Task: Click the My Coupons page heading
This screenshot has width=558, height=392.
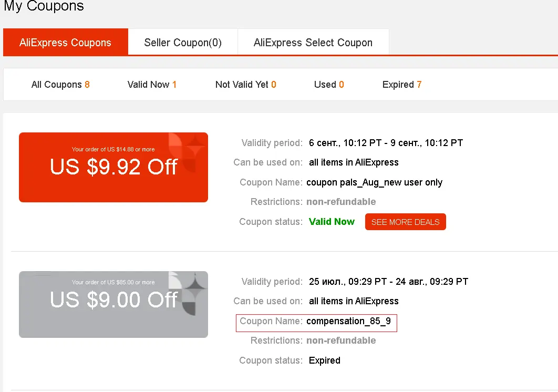Action: click(x=44, y=6)
